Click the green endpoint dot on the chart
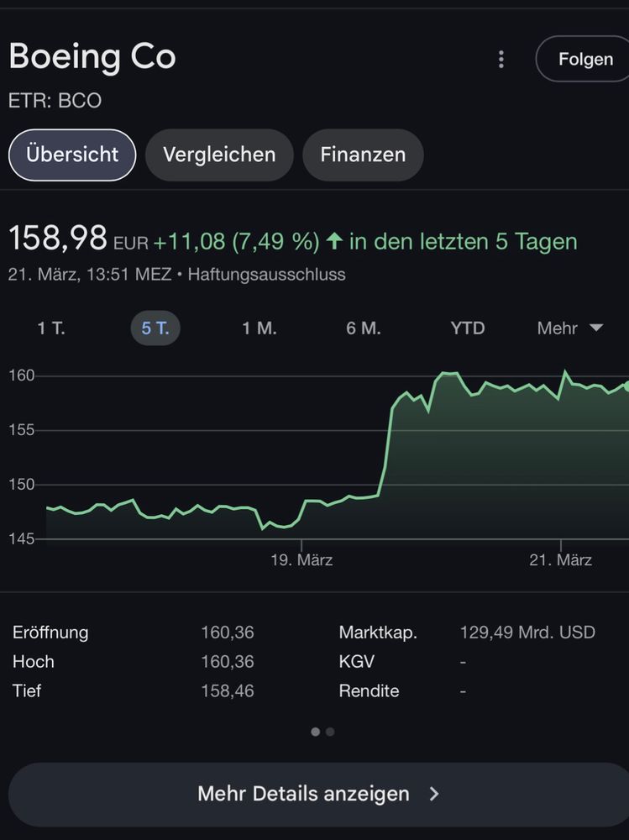Image resolution: width=629 pixels, height=840 pixels. coord(626,386)
